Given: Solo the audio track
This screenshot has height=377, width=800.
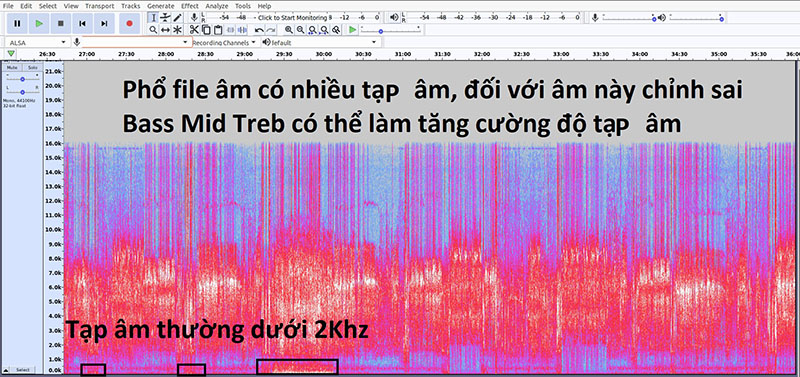Looking at the screenshot, I should tap(32, 68).
